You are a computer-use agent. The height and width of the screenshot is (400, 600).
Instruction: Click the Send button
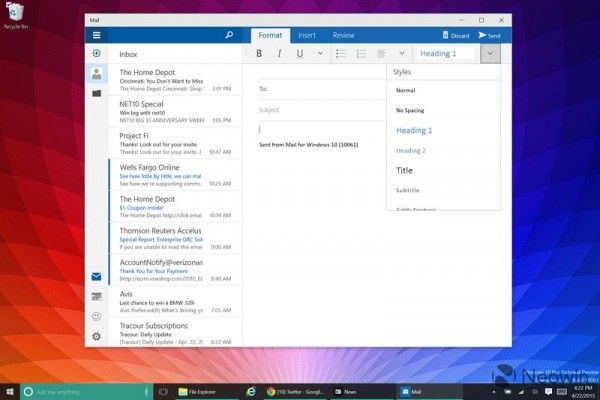(489, 35)
